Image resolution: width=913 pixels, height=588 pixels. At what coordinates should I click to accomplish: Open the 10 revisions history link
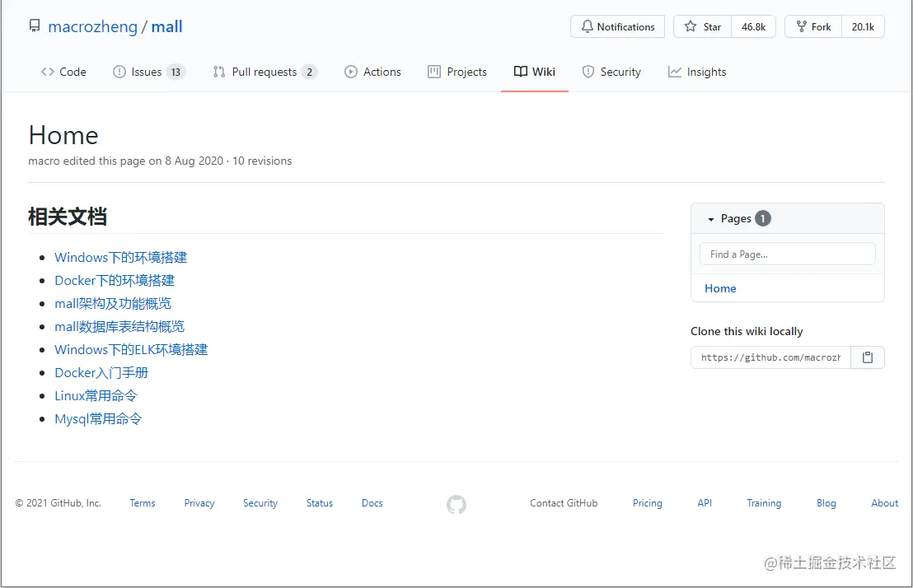pyautogui.click(x=262, y=161)
